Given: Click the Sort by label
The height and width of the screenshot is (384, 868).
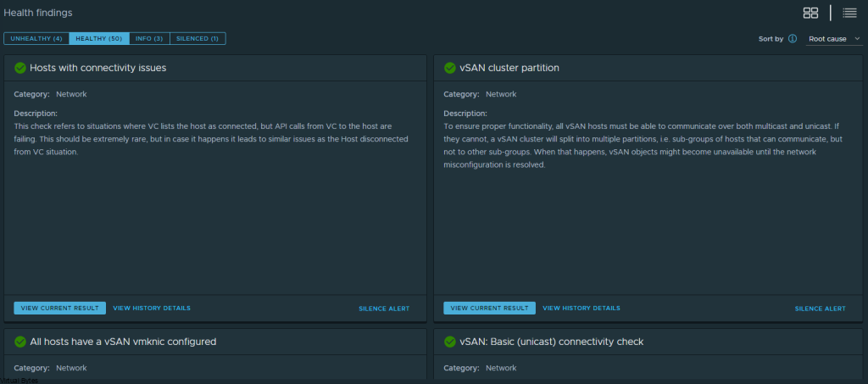Looking at the screenshot, I should (x=771, y=39).
